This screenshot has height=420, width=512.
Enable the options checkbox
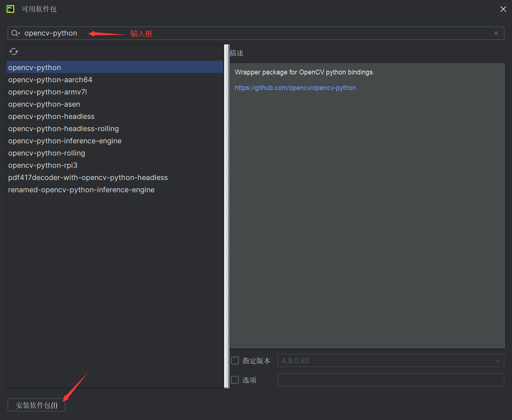[235, 380]
